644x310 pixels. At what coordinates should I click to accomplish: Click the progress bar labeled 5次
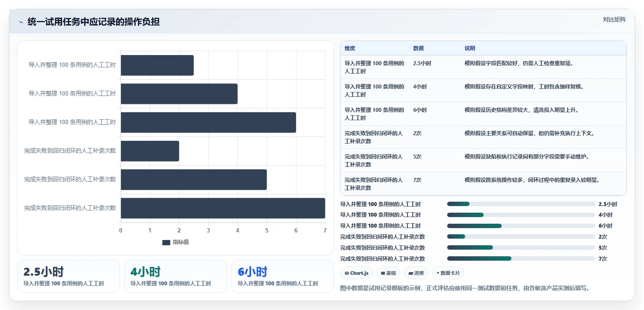coord(521,247)
